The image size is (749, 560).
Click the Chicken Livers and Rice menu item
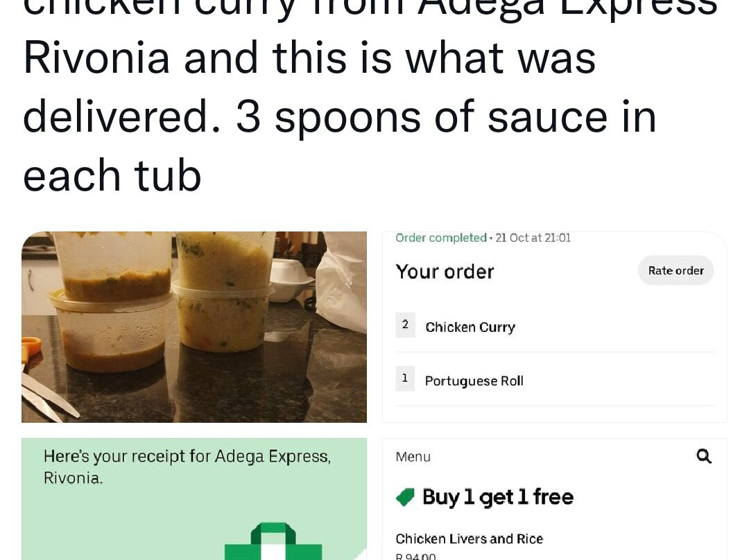click(469, 539)
